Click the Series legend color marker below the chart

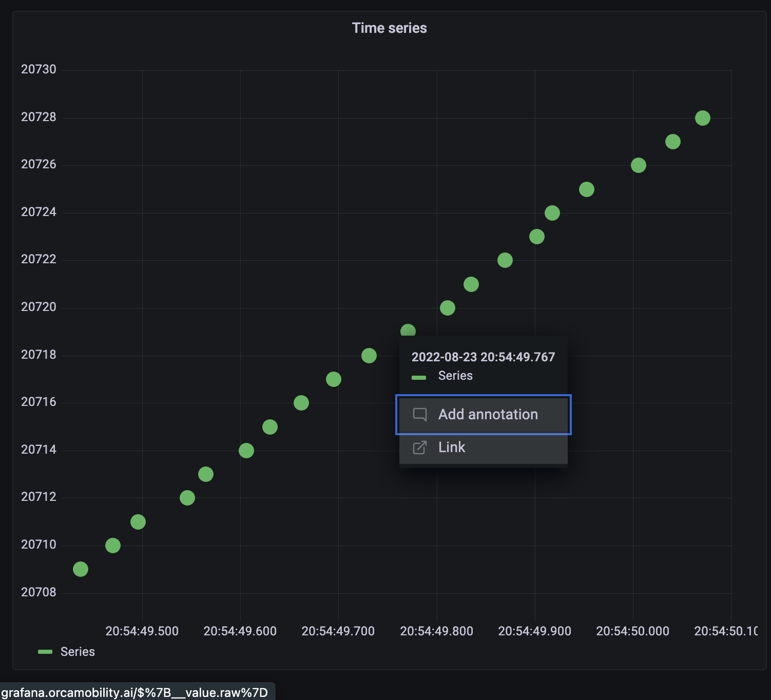coord(45,651)
